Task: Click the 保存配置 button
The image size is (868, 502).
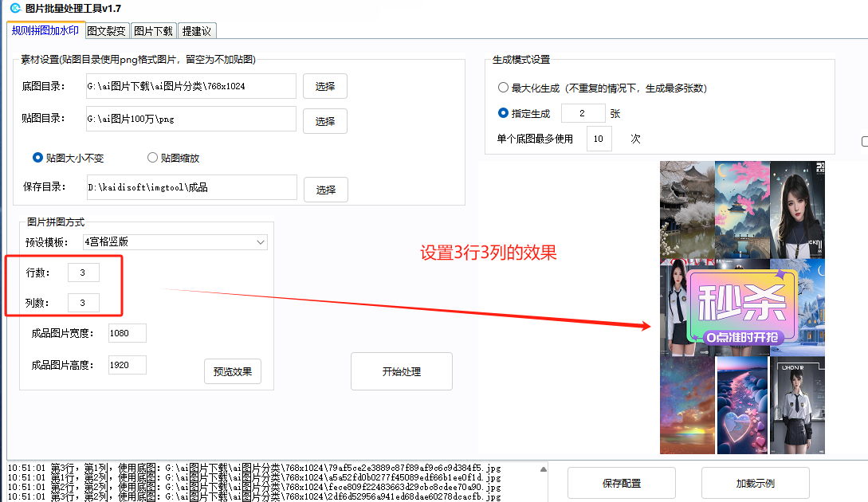Action: pyautogui.click(x=622, y=483)
